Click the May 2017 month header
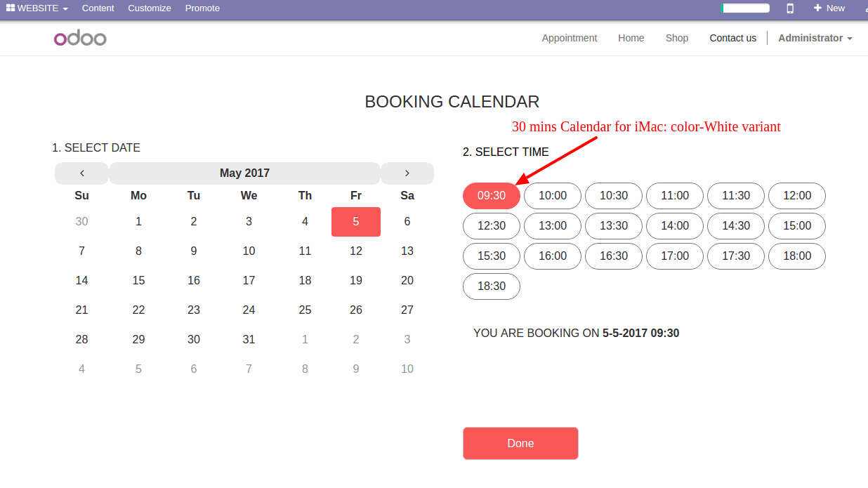The image size is (868, 488). coord(244,173)
